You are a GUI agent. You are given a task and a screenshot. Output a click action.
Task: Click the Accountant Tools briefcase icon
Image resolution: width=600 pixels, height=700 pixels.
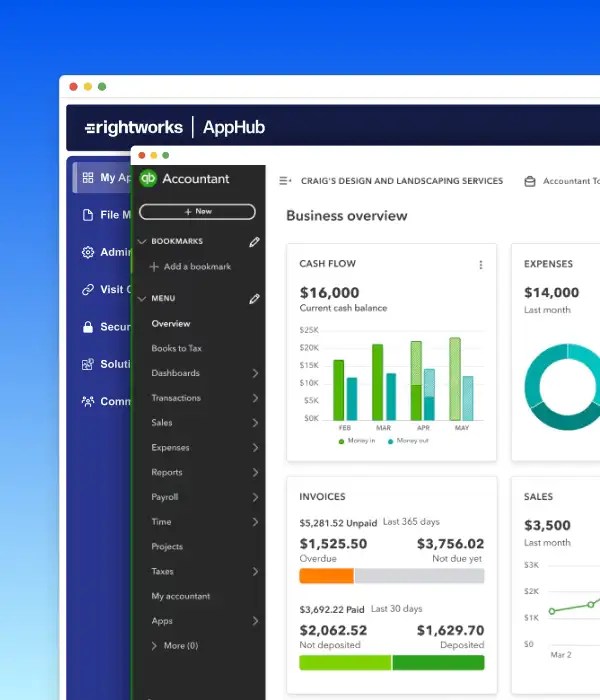click(x=530, y=181)
